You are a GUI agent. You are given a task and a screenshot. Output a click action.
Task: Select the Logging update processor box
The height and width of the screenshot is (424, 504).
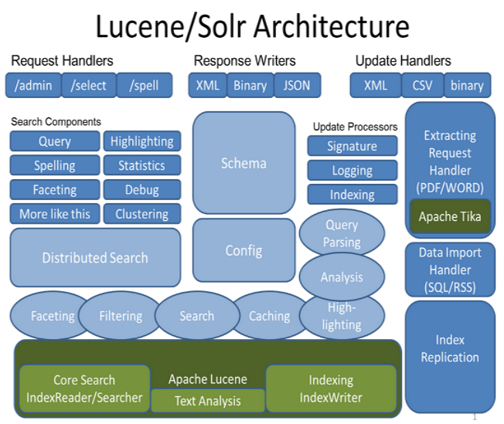pyautogui.click(x=352, y=170)
